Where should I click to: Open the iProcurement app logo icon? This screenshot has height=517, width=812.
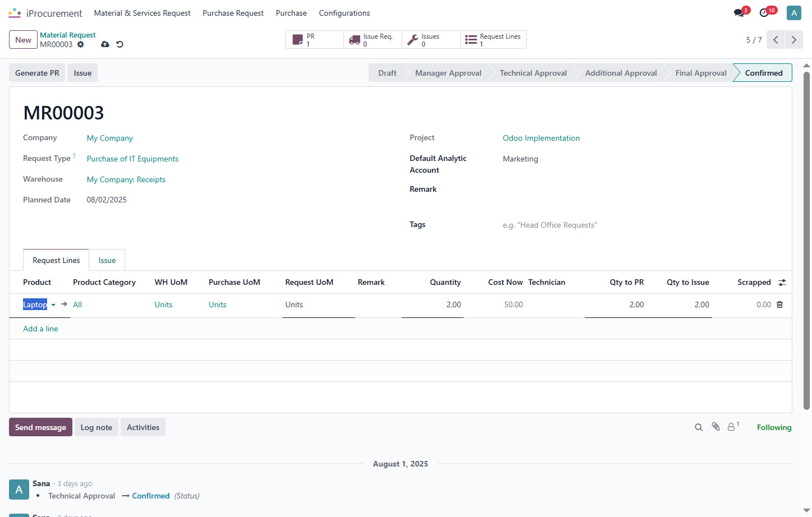[x=15, y=13]
